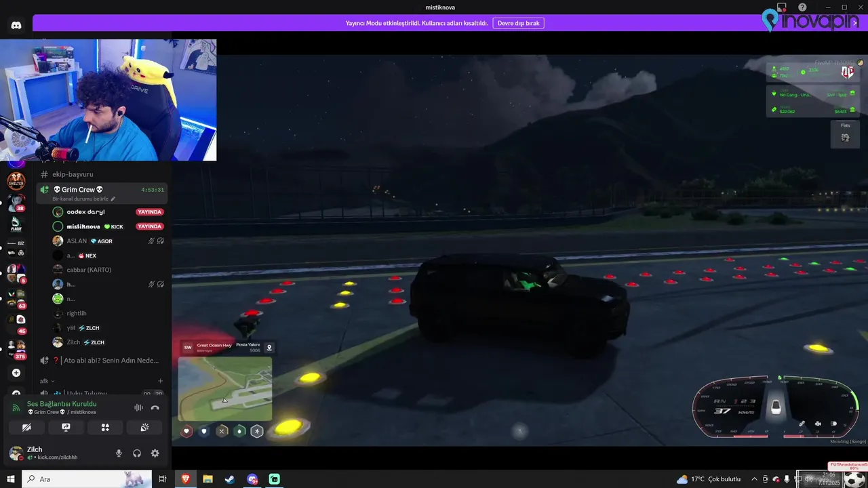Viewport: 868px width, 488px height.
Task: Open Brave browser from taskbar
Action: tap(185, 479)
